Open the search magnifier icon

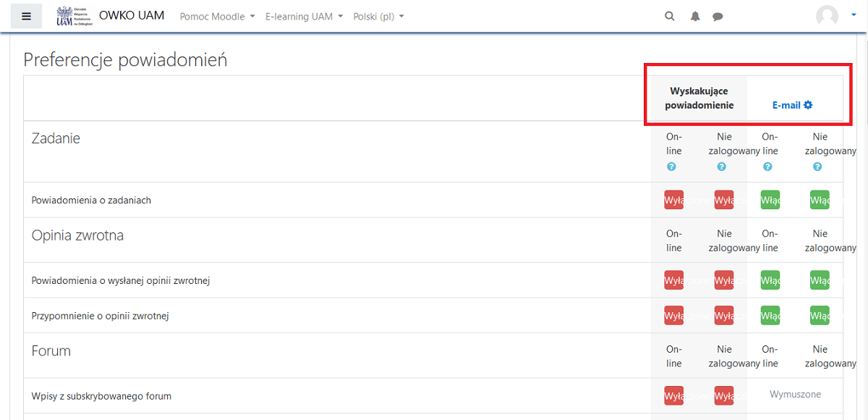coord(669,15)
